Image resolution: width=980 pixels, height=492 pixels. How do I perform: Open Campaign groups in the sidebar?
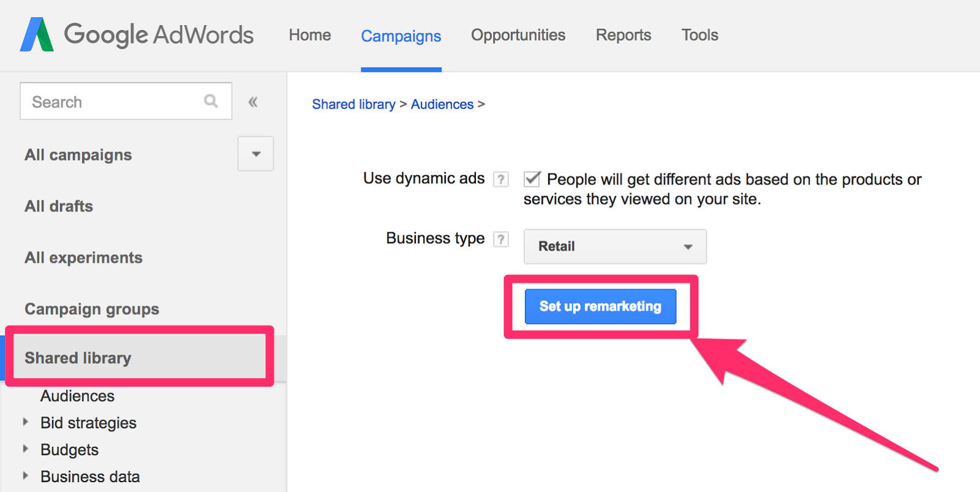coord(92,309)
